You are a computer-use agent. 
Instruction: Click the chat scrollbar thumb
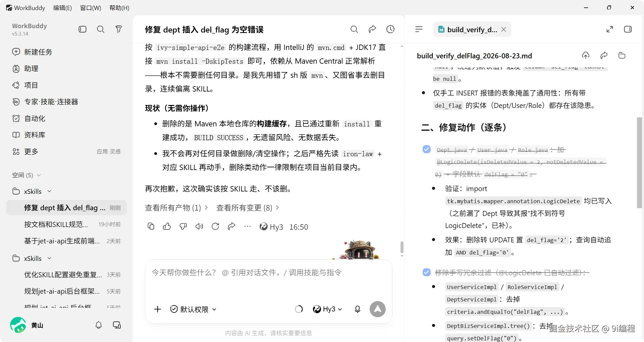pyautogui.click(x=402, y=247)
